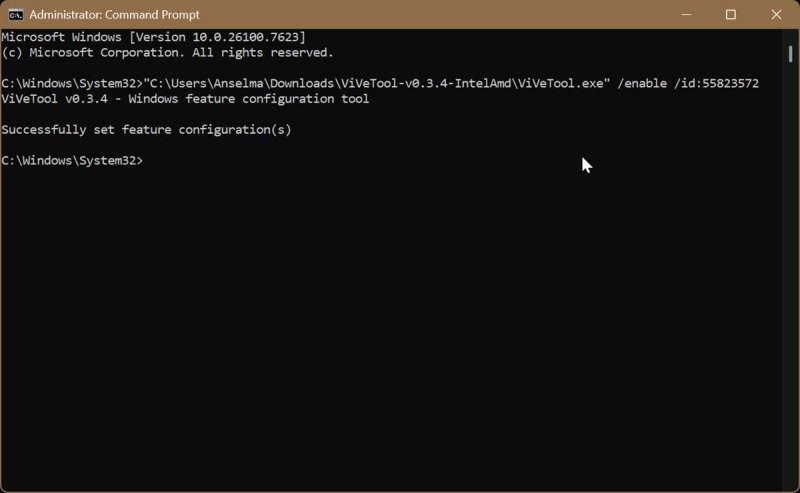Image resolution: width=800 pixels, height=493 pixels.
Task: Click the Microsoft Corporation copyright line
Action: pyautogui.click(x=167, y=52)
